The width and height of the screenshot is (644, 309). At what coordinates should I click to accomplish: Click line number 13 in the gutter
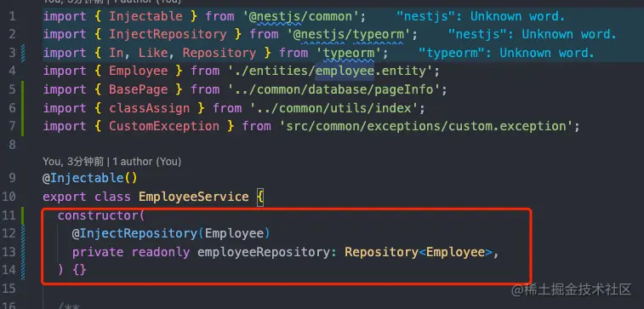pyautogui.click(x=9, y=251)
